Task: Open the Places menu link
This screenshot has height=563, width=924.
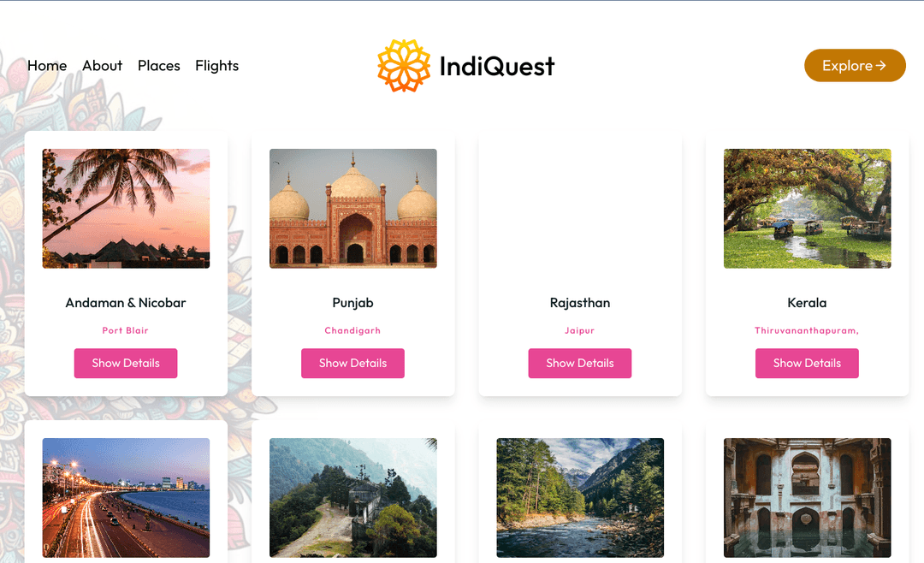Action: click(x=159, y=66)
